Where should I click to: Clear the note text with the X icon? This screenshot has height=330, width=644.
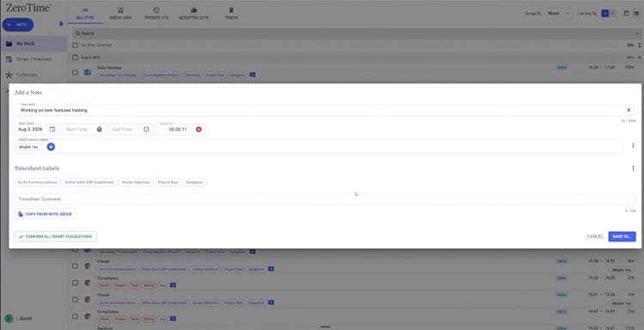point(629,110)
